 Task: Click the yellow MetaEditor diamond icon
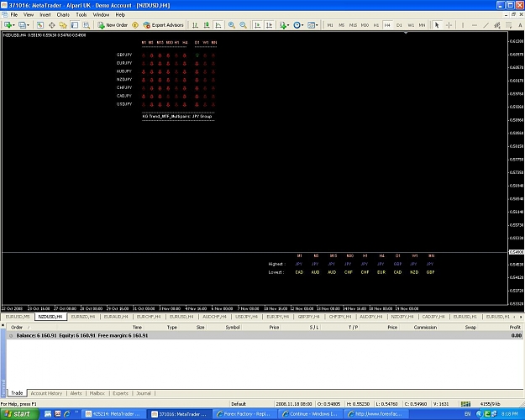[135, 25]
